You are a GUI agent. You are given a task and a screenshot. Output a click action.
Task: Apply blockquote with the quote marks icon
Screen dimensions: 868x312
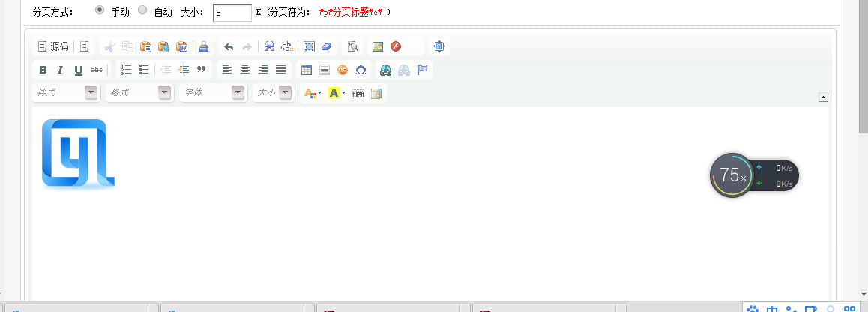point(201,70)
